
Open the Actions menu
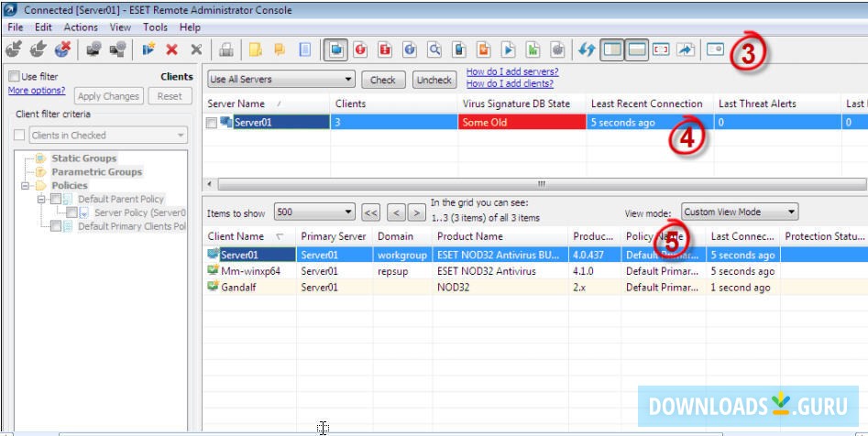click(x=81, y=27)
